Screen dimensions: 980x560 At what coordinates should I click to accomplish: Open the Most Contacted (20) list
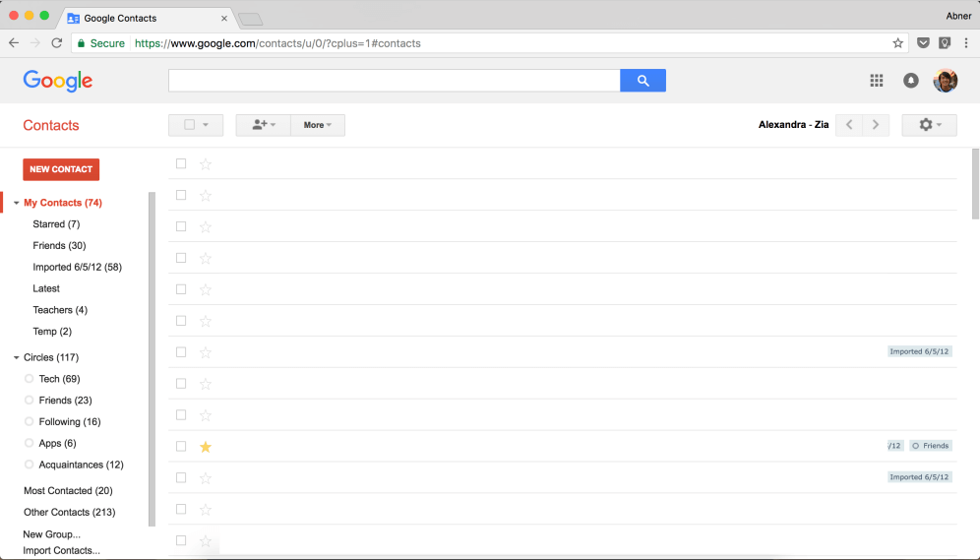[x=68, y=491]
